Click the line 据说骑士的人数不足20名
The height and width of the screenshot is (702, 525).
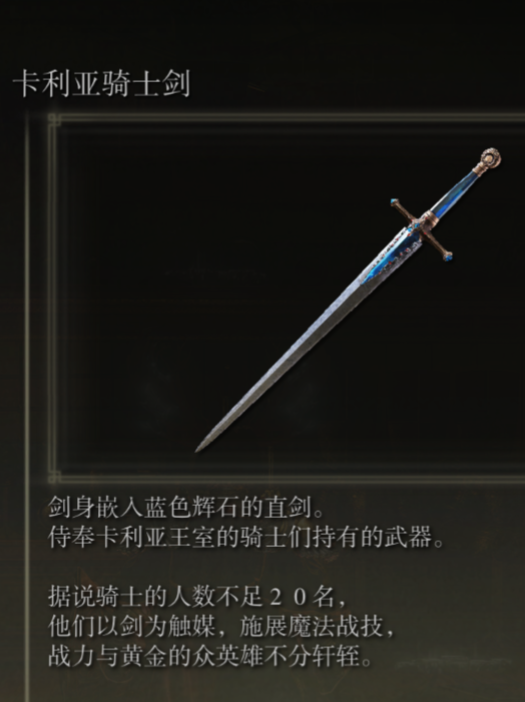[197, 597]
